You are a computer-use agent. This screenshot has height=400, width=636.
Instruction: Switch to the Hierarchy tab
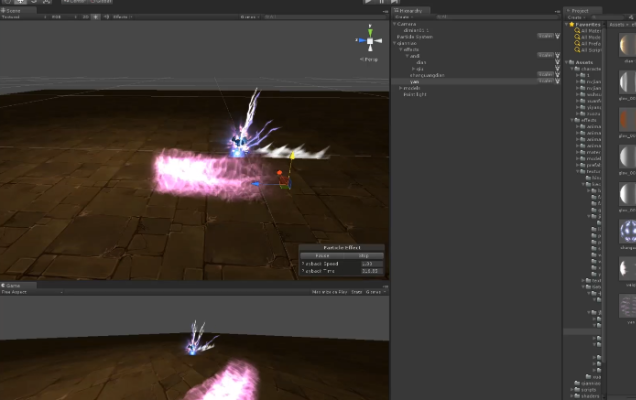(412, 10)
